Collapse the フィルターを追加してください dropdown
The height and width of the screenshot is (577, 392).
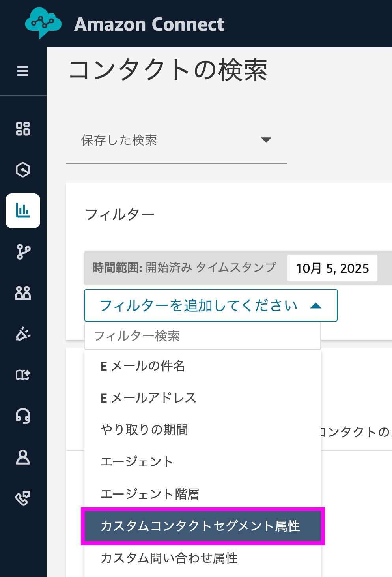(x=211, y=305)
